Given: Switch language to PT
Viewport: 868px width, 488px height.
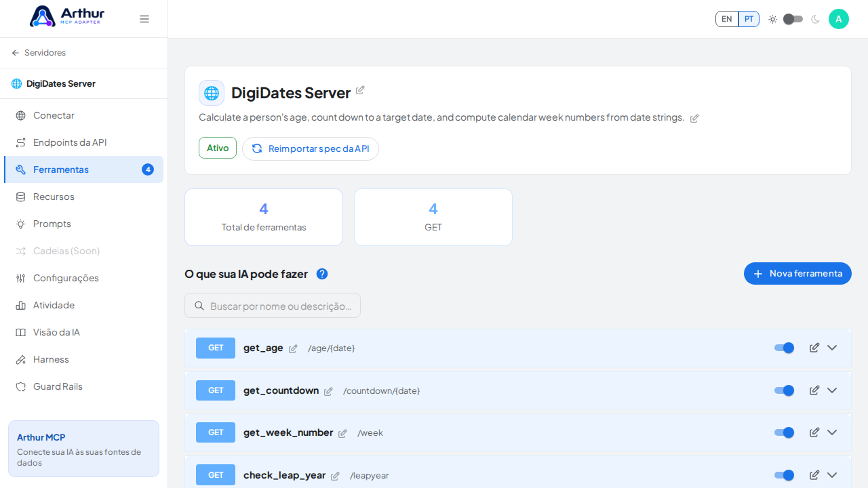Looking at the screenshot, I should pyautogui.click(x=749, y=19).
